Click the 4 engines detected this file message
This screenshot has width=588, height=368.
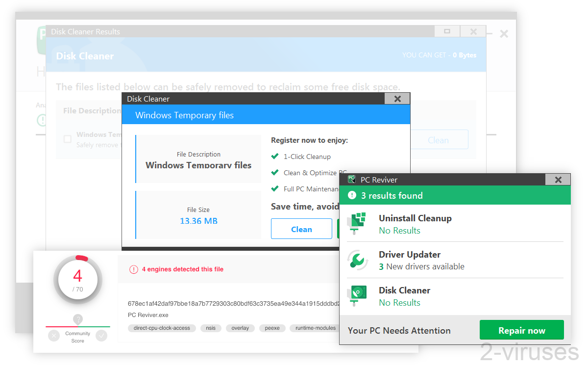coord(183,269)
